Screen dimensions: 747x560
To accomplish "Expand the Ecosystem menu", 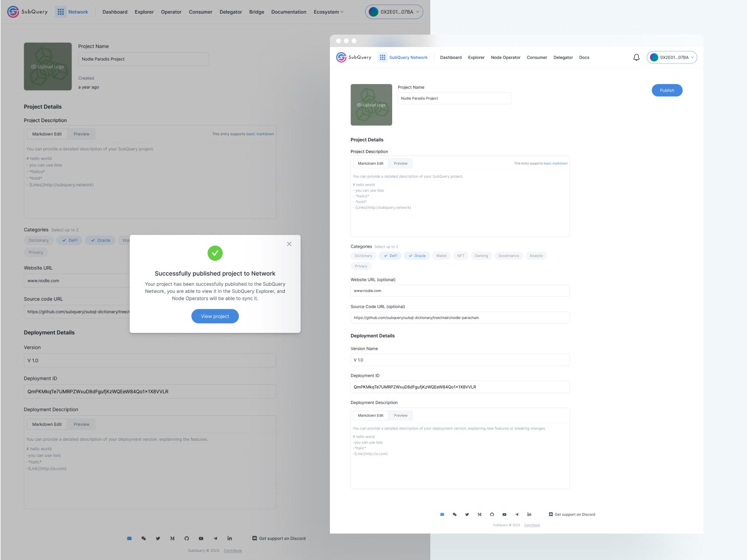I will (x=328, y=12).
